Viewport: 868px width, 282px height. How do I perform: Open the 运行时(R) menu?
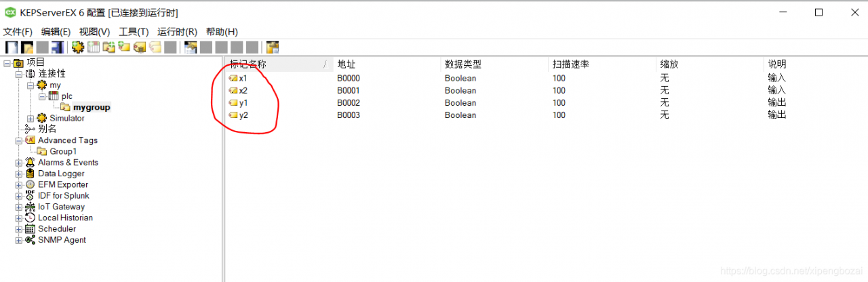(x=177, y=32)
